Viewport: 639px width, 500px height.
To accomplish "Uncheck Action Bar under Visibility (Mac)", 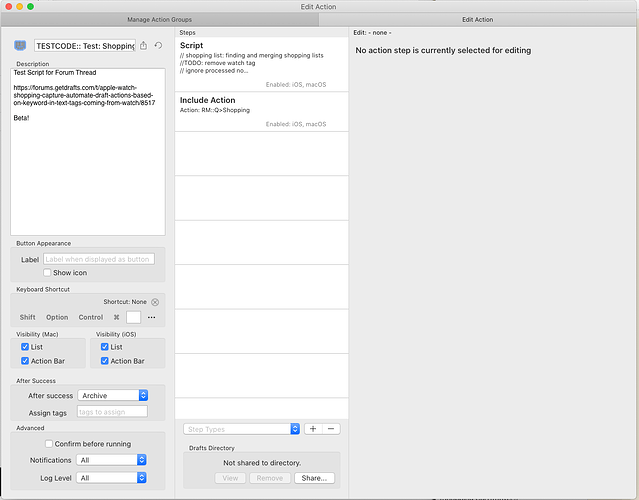I will [25, 361].
